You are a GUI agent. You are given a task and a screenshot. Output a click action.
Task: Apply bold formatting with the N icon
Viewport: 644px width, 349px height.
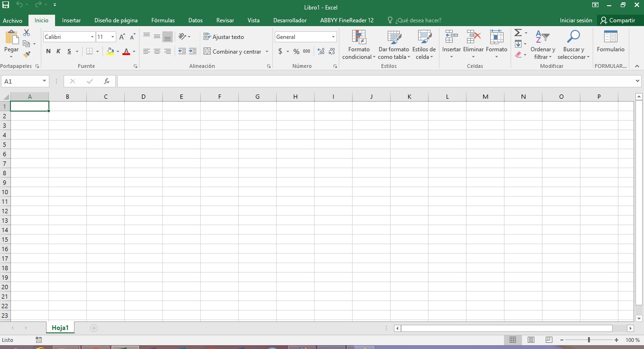pos(47,51)
